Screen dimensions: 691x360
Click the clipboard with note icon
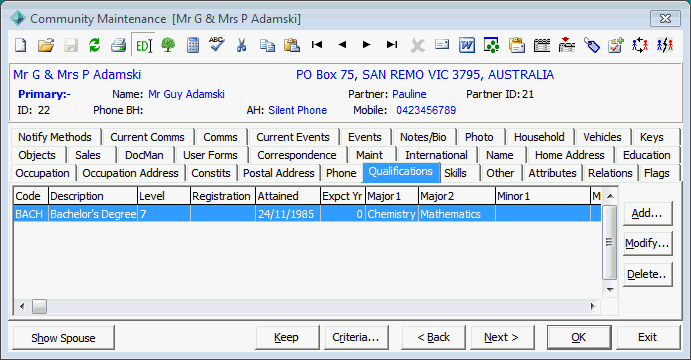[516, 45]
